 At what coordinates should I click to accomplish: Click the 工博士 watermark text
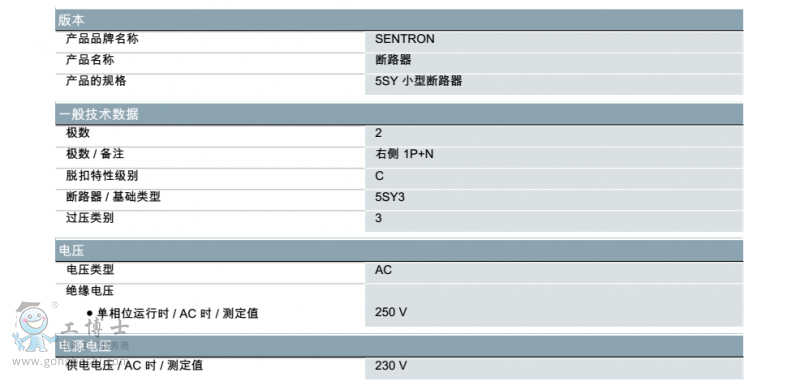(94, 328)
